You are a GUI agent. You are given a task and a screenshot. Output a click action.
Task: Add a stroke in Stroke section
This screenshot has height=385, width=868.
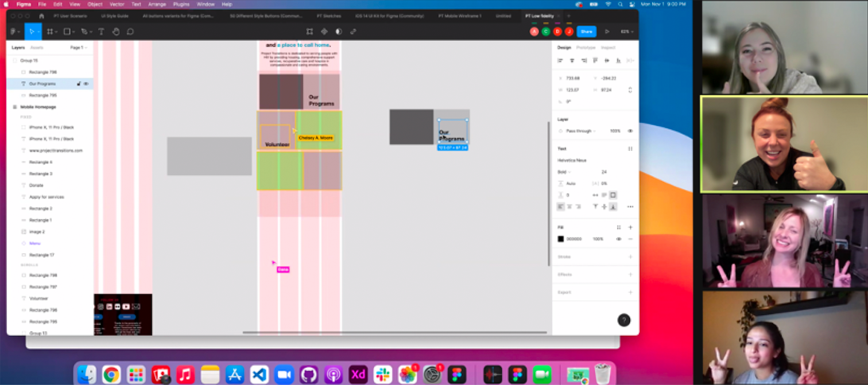(x=630, y=256)
